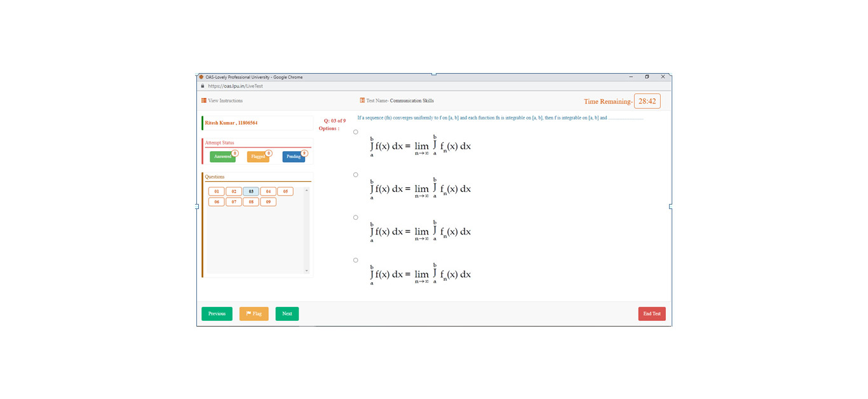Viewport: 868px width, 399px height.
Task: Select the second answer option radio button
Action: [356, 175]
